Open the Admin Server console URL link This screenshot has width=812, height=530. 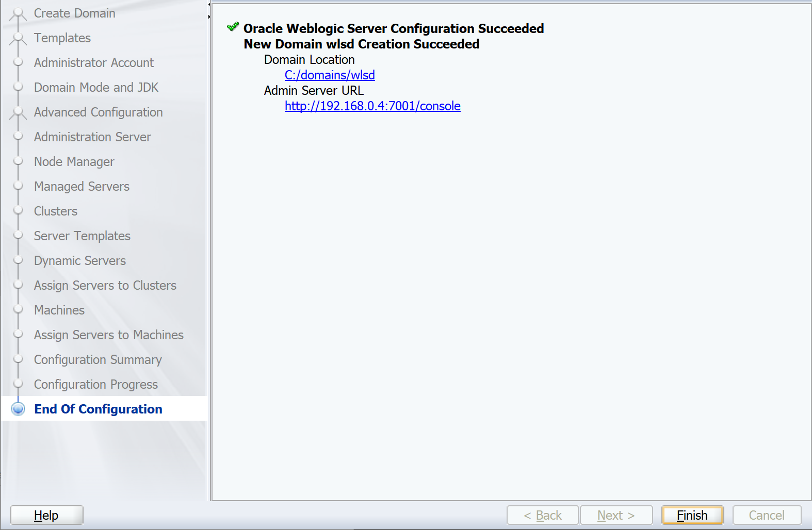(372, 106)
